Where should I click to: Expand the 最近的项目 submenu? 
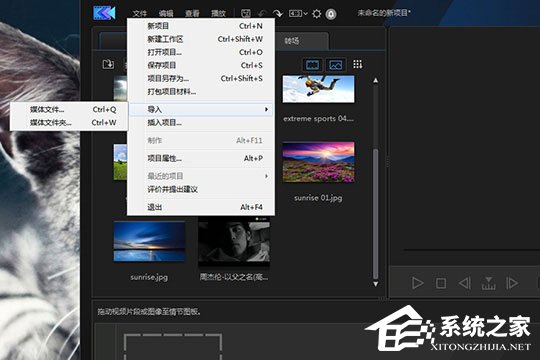tap(201, 176)
